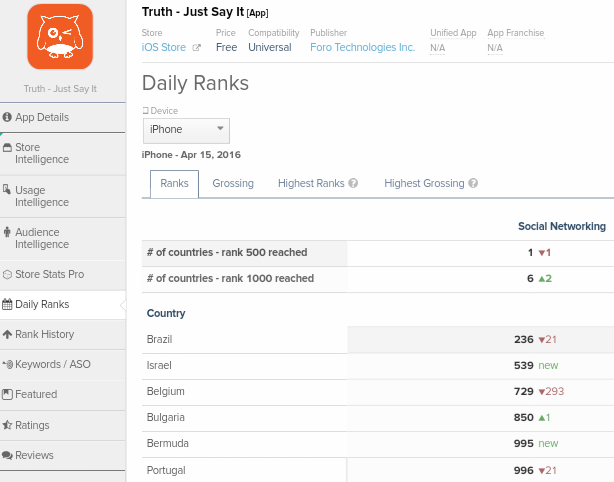Click the Ratings star icon
614x482 pixels.
point(7,425)
